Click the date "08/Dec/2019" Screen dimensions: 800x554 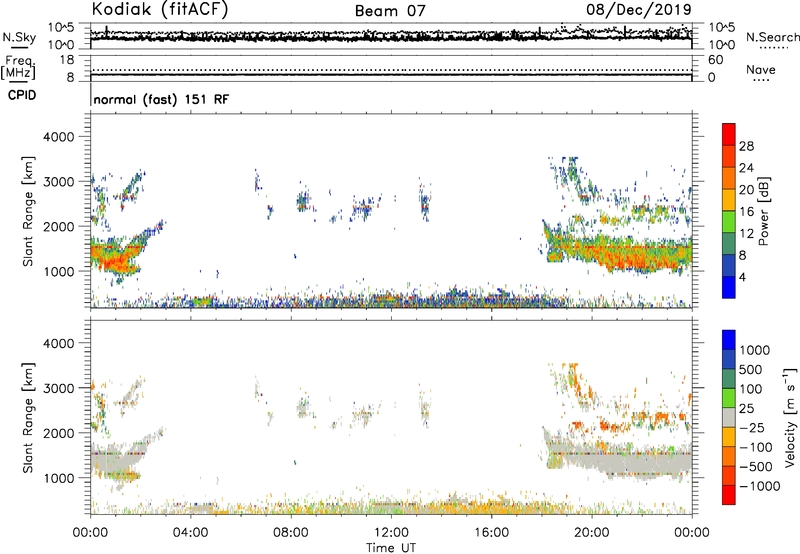point(639,9)
